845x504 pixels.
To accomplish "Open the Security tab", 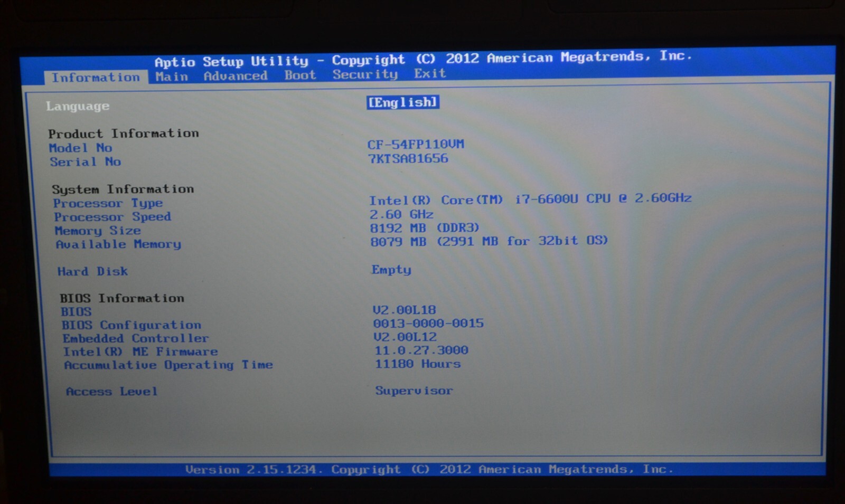I will 365,74.
